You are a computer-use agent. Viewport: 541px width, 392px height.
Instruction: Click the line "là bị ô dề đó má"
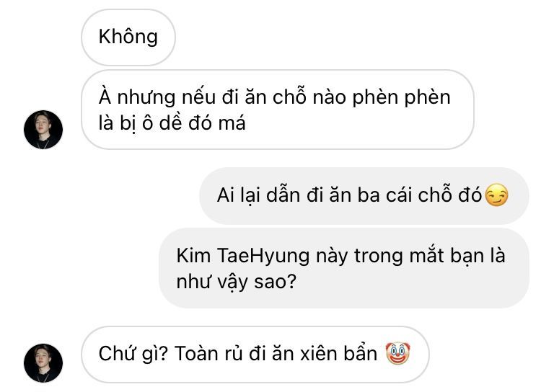click(172, 123)
